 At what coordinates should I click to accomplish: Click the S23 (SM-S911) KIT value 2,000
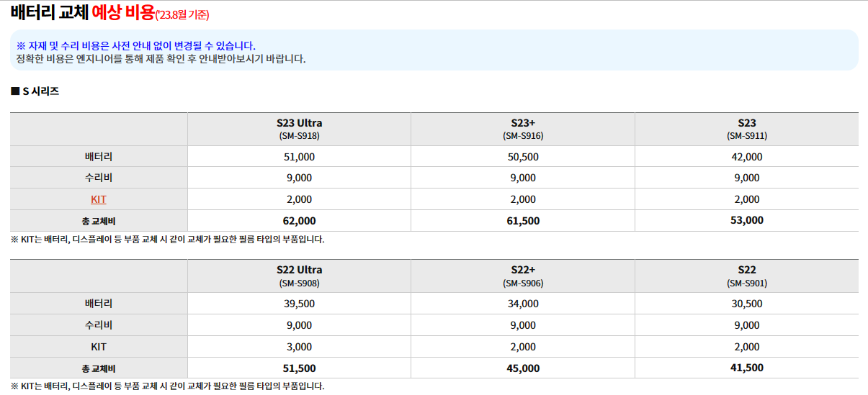coord(747,199)
